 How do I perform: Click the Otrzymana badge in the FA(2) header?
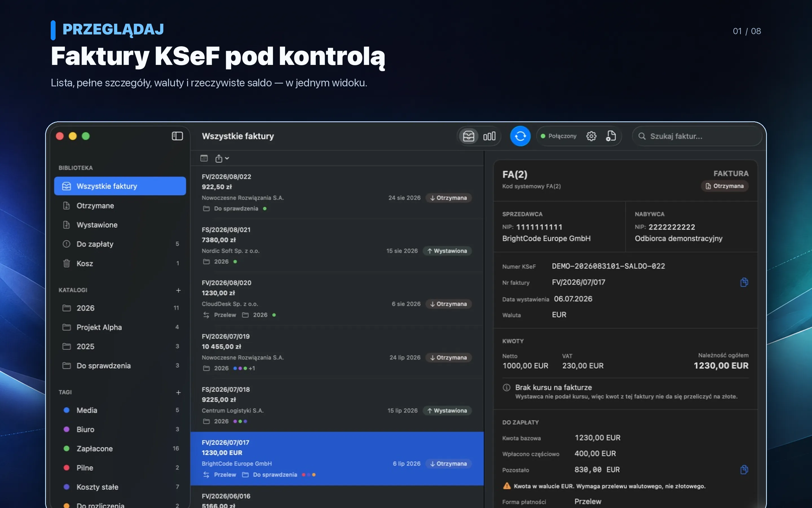pyautogui.click(x=724, y=186)
